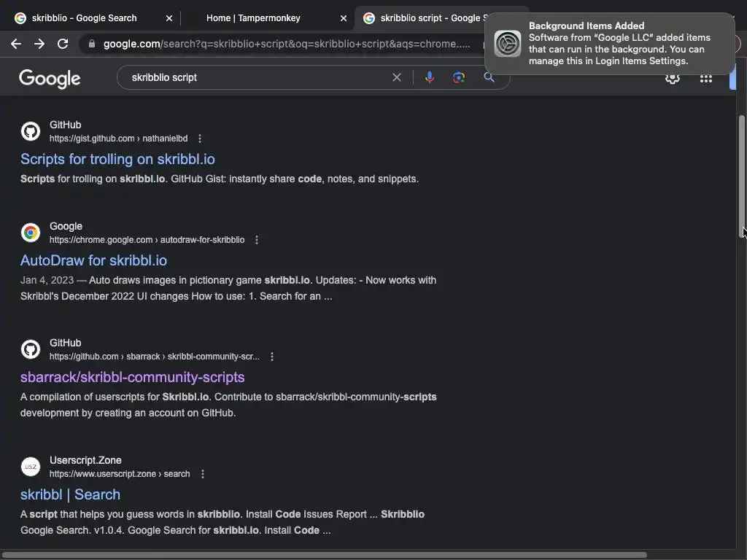The width and height of the screenshot is (747, 560).
Task: Open the Google apps grid
Action: tap(705, 79)
